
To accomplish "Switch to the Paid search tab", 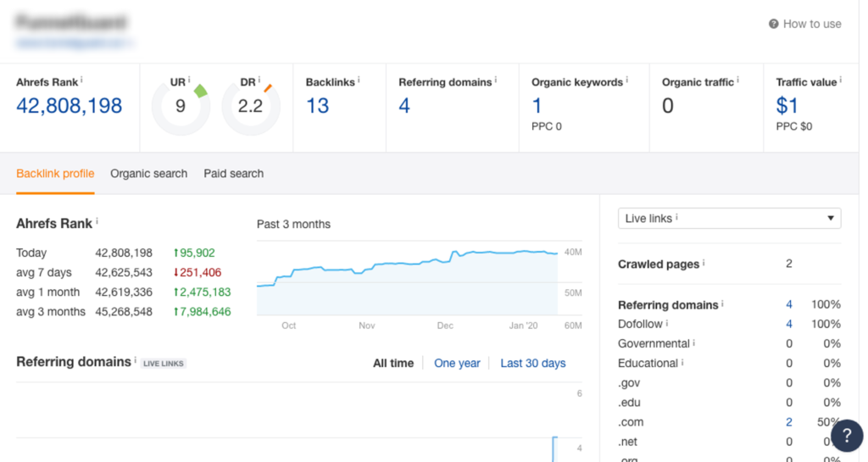I will 233,174.
